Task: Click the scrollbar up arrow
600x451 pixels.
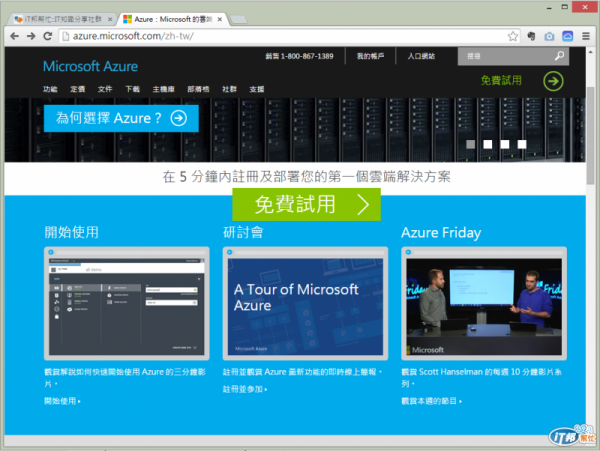Action: pos(590,52)
